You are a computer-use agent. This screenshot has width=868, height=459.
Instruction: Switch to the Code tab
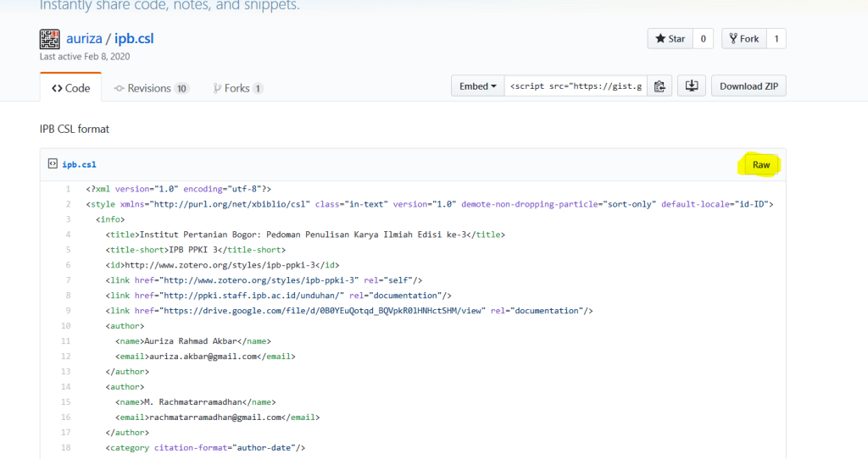pyautogui.click(x=70, y=88)
